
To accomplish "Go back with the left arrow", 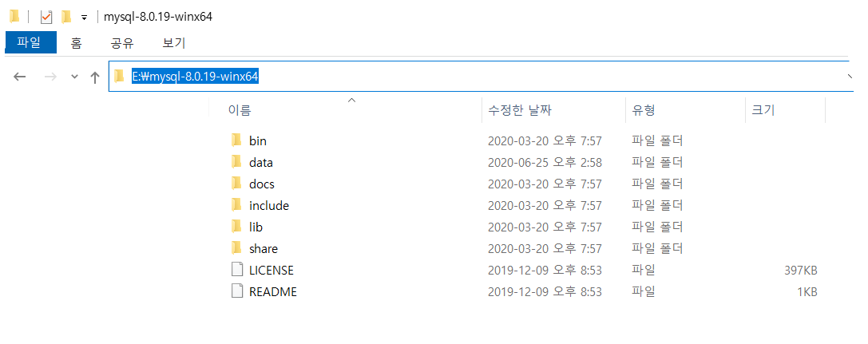I will pos(20,77).
